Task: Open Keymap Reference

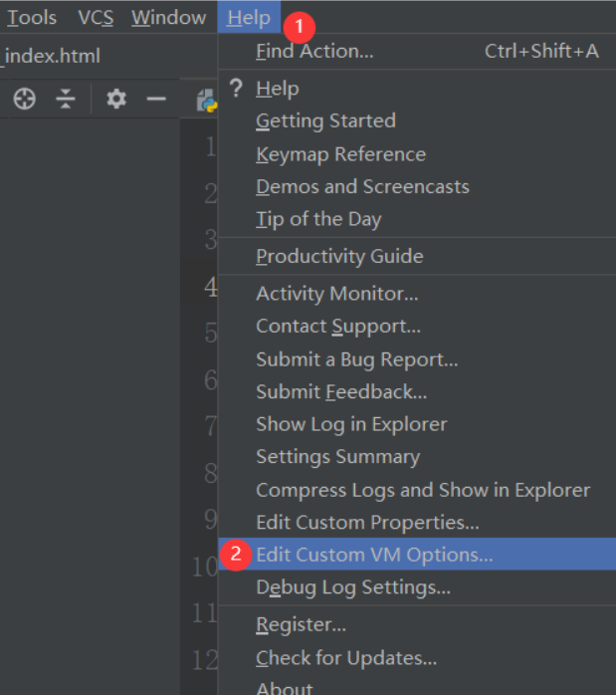Action: tap(340, 154)
